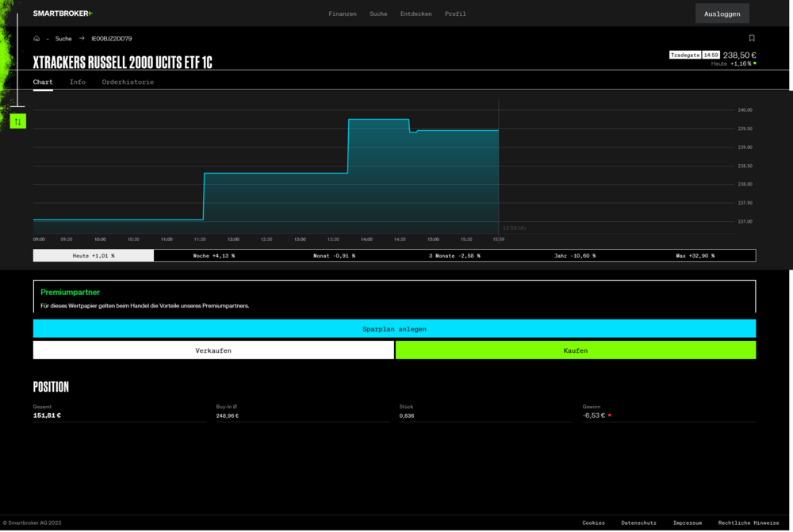The width and height of the screenshot is (793, 532).
Task: Click the Verkaufen button
Action: click(213, 350)
